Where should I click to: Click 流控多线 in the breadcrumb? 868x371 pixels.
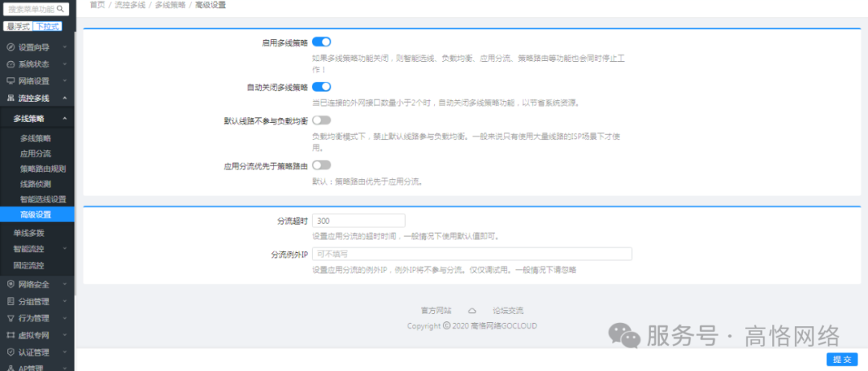[x=129, y=5]
